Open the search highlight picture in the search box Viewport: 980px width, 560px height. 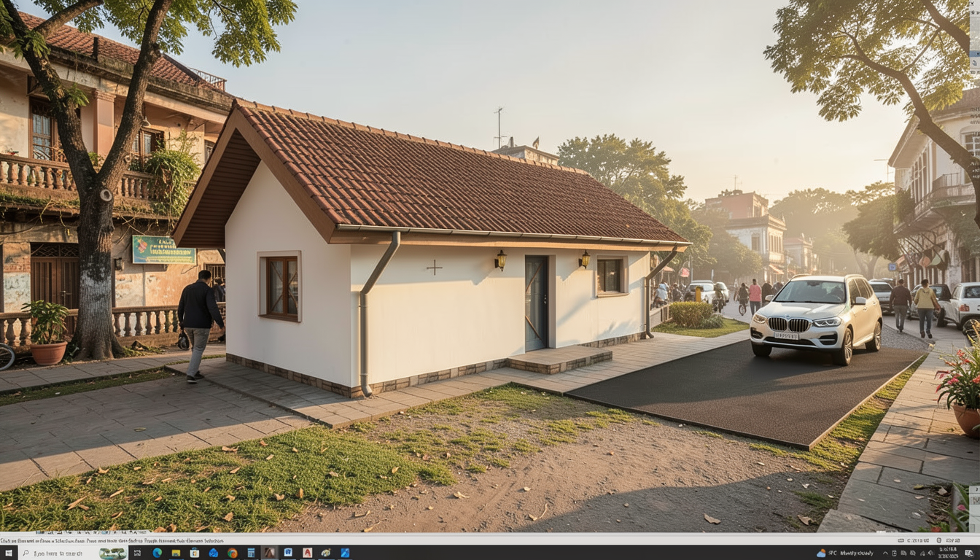[x=112, y=553]
